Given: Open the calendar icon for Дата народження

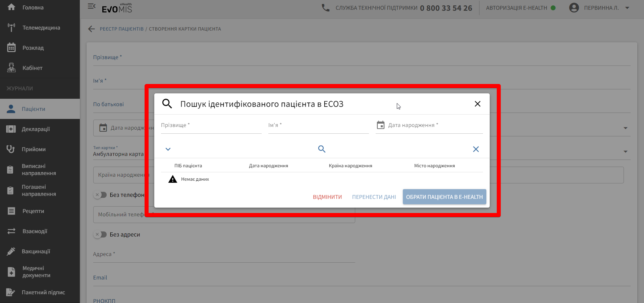Looking at the screenshot, I should [381, 125].
